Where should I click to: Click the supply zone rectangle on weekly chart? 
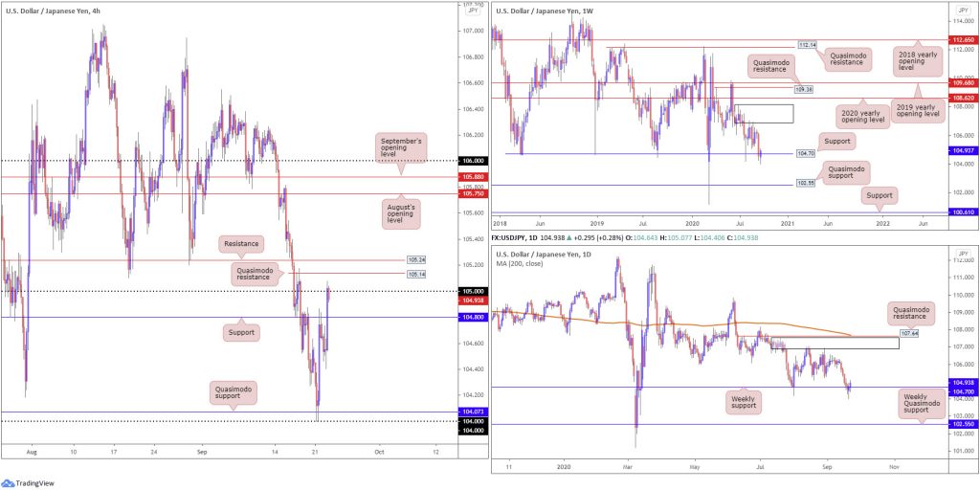point(764,113)
